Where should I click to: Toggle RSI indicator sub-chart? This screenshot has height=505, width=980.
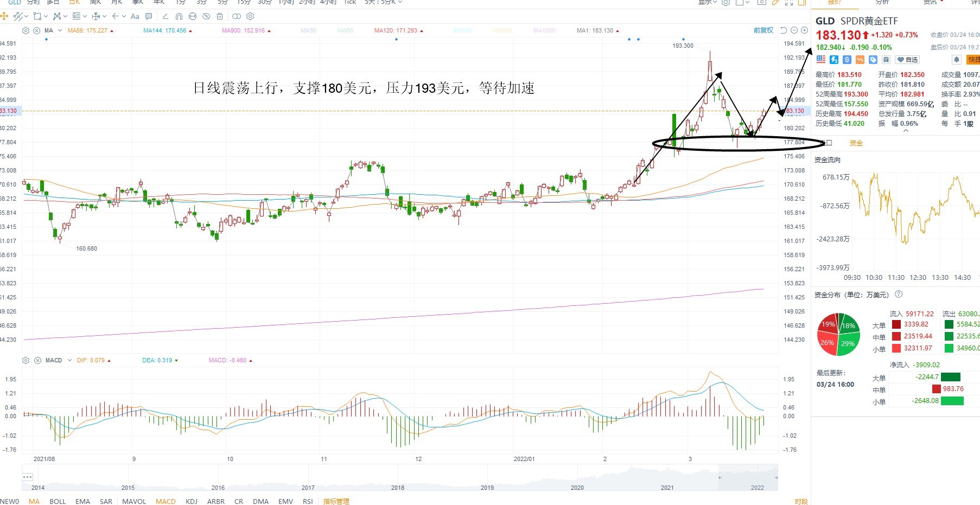(x=308, y=501)
